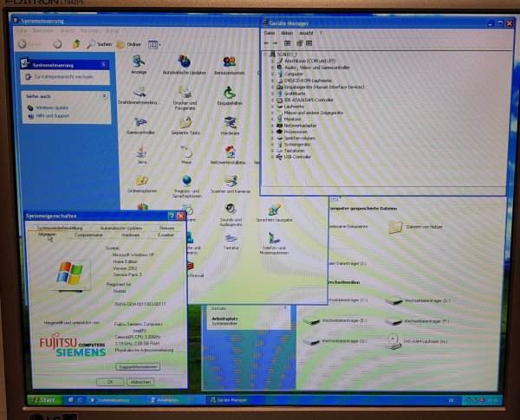Select Monitore in device tree
This screenshot has height=420, width=520.
click(x=292, y=119)
